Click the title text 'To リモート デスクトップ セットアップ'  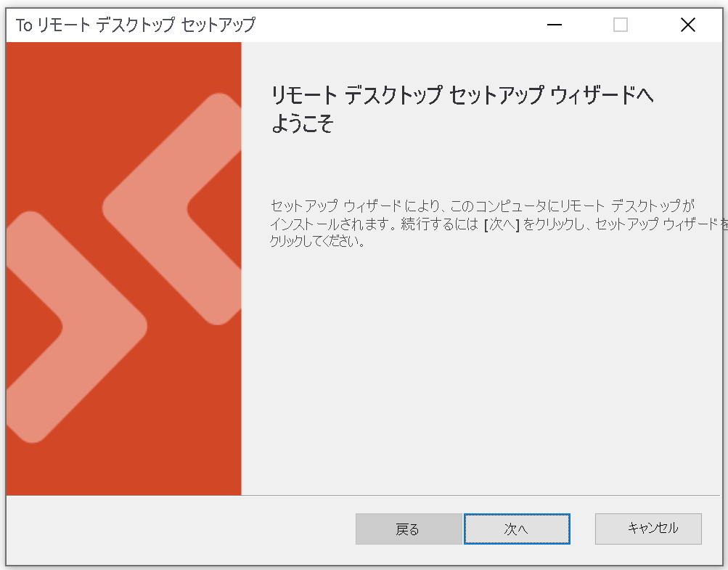pos(136,25)
